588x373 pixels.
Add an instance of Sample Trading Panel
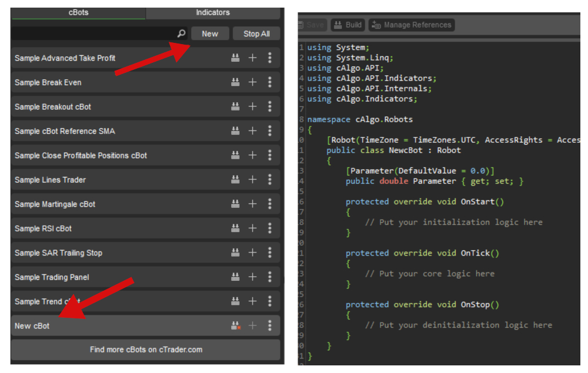click(253, 277)
